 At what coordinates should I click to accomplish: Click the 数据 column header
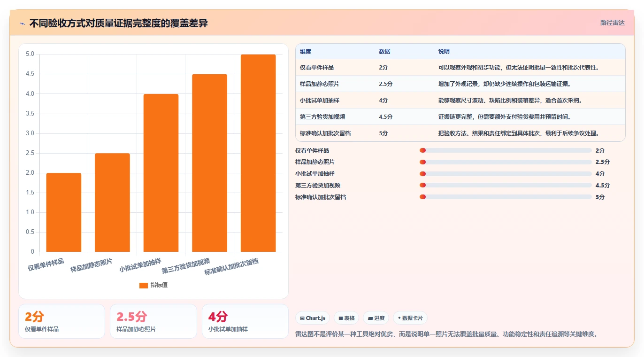[x=384, y=52]
